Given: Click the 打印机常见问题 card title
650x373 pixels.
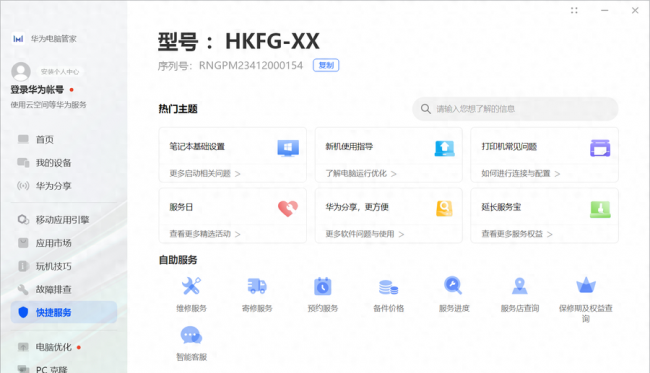Looking at the screenshot, I should 509,146.
